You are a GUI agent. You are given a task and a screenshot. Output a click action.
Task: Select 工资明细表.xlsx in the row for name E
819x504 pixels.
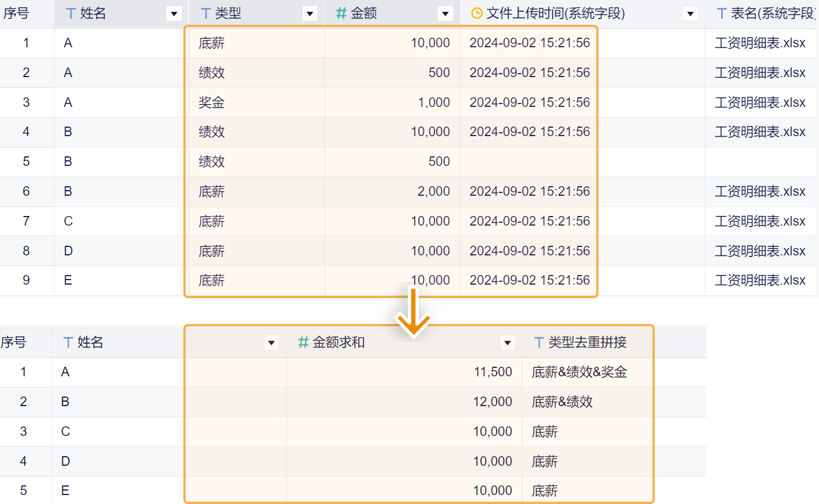tap(760, 280)
